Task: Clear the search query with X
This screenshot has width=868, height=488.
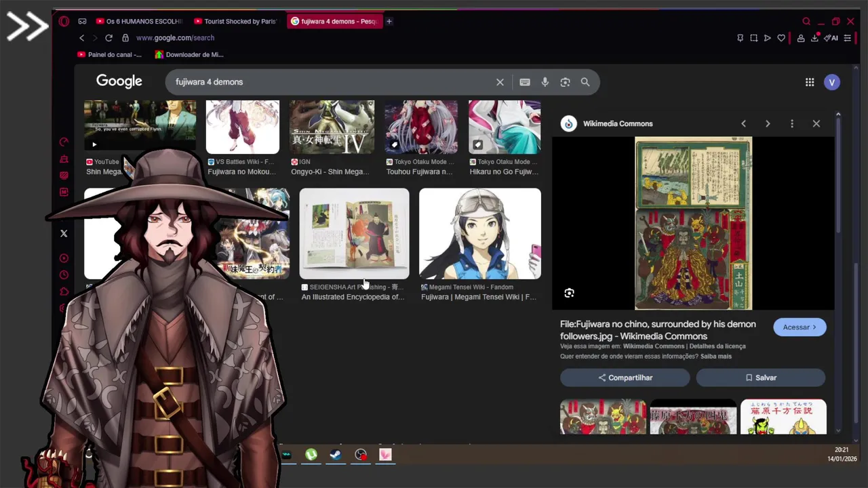Action: pyautogui.click(x=500, y=82)
